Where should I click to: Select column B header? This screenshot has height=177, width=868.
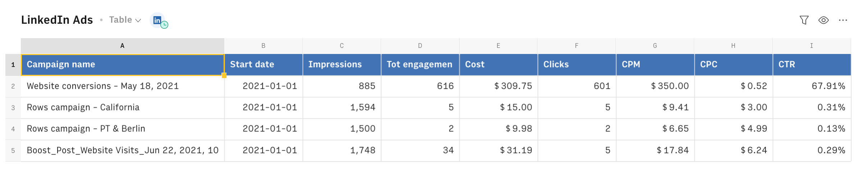pyautogui.click(x=264, y=46)
